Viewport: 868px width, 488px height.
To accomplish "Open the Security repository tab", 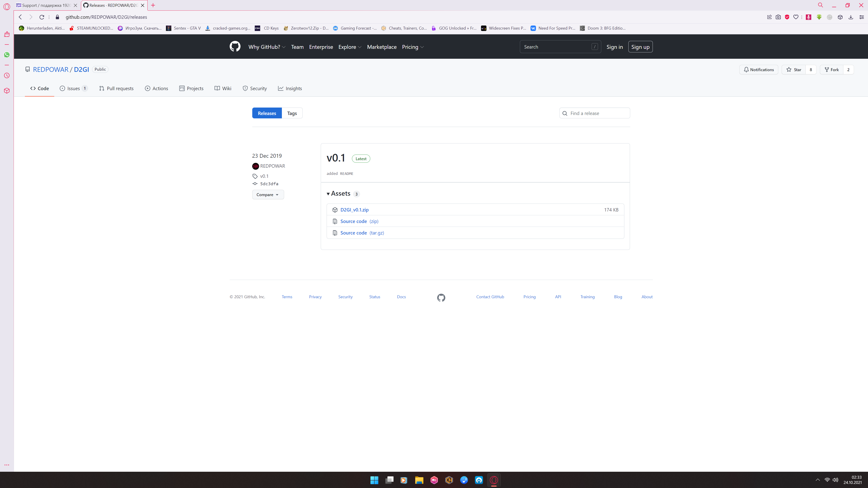I will (255, 88).
